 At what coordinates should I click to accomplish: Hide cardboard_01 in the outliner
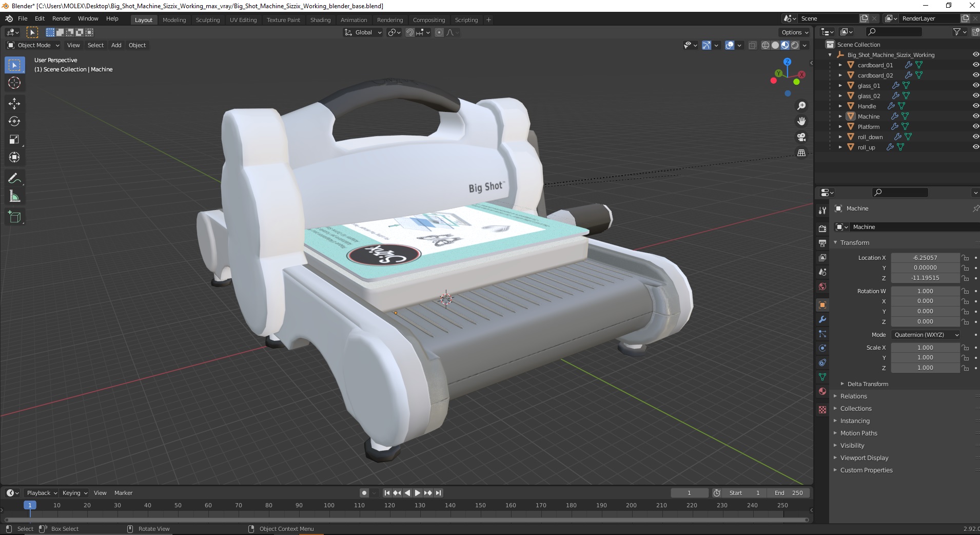coord(975,65)
